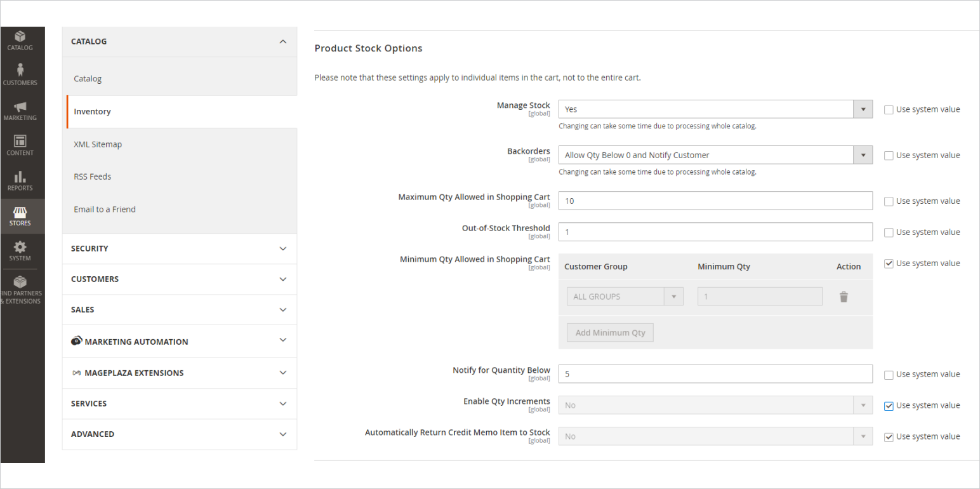
Task: Click the Notify for Quantity Below field
Action: point(715,374)
